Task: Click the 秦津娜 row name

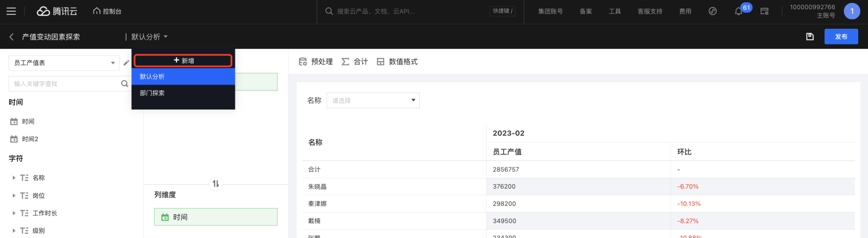Action: click(x=317, y=204)
